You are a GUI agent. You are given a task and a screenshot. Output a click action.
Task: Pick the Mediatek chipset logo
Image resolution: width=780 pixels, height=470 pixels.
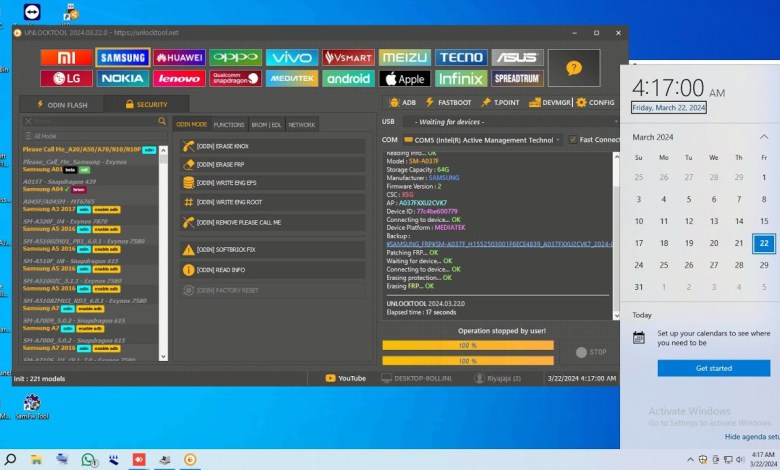coord(292,78)
